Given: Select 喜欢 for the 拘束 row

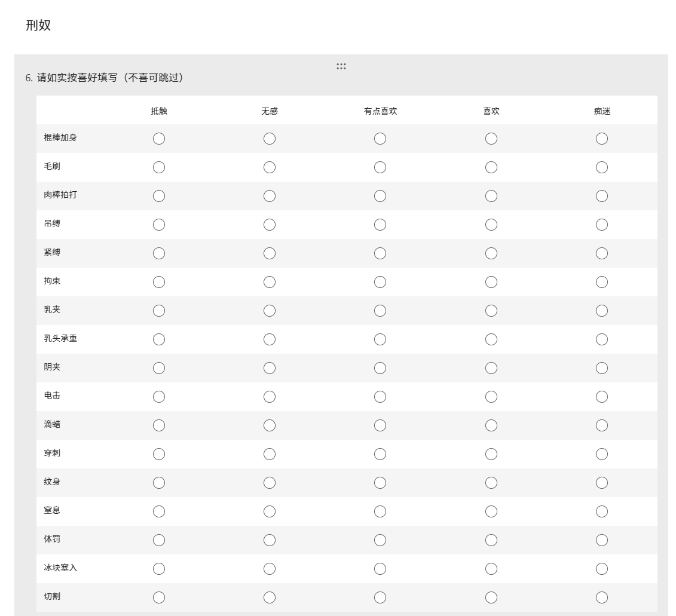Looking at the screenshot, I should [491, 282].
